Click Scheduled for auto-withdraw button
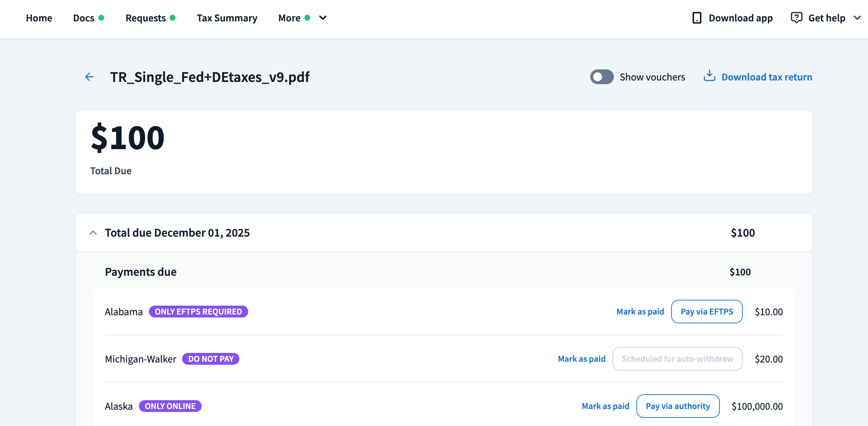Screen dimensions: 868x426 point(677,359)
